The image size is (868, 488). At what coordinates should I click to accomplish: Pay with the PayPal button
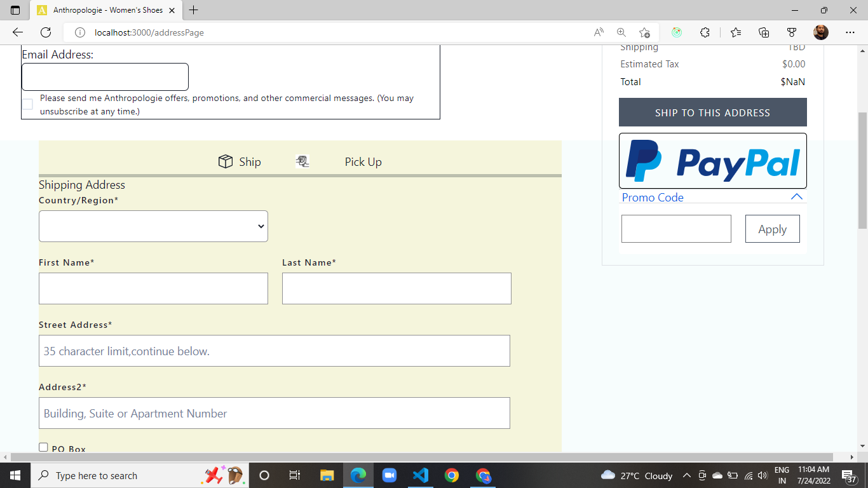712,161
